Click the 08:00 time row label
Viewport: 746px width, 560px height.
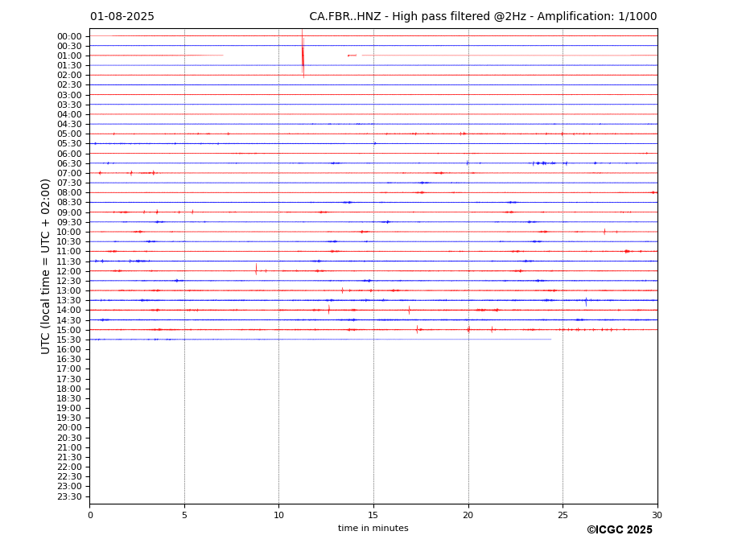click(x=69, y=192)
